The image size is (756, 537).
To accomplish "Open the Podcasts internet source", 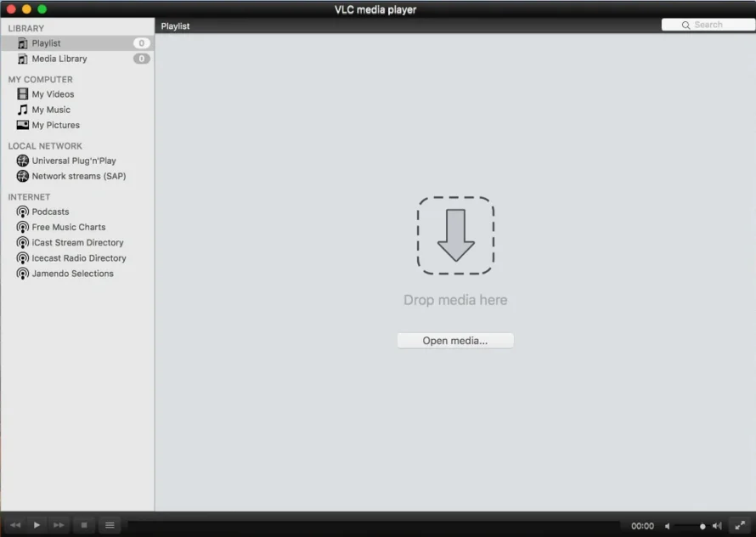I will (x=50, y=212).
